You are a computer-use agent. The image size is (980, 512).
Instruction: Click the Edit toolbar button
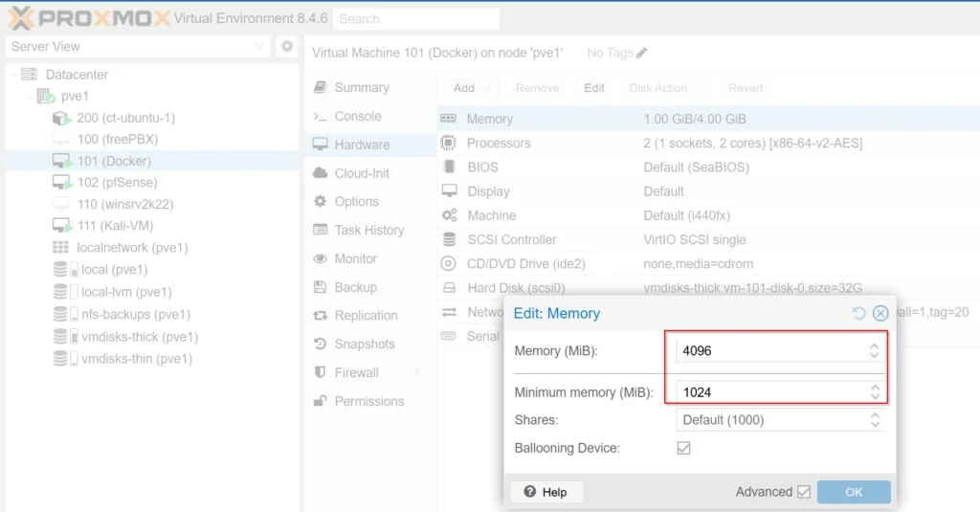[x=593, y=88]
